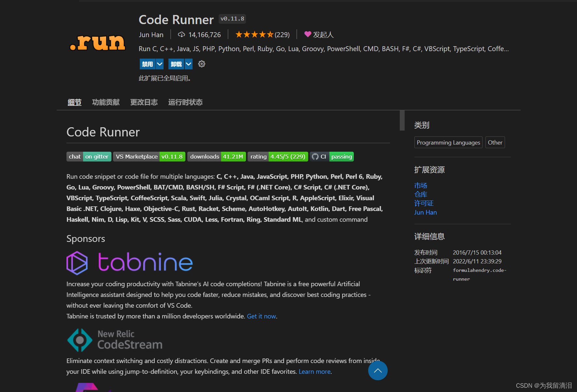Select the Other category tag

495,142
